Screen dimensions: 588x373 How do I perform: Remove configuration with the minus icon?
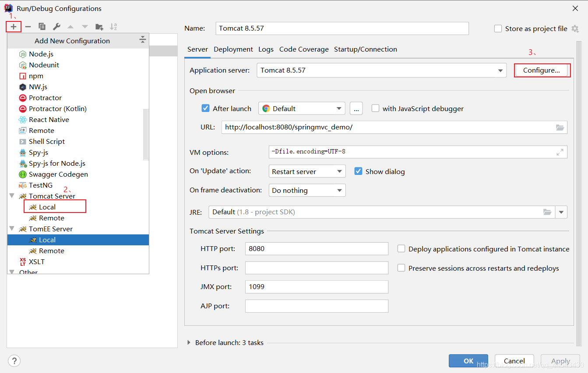click(28, 27)
